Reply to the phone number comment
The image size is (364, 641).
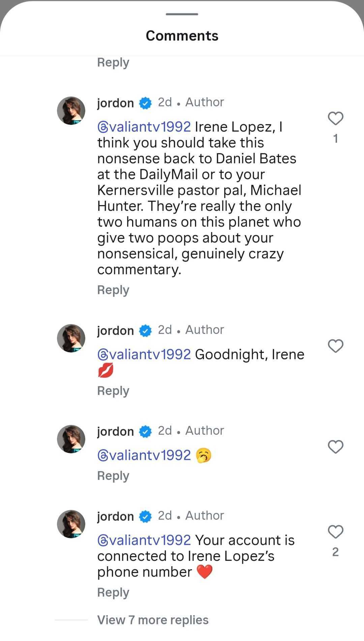pos(113,592)
